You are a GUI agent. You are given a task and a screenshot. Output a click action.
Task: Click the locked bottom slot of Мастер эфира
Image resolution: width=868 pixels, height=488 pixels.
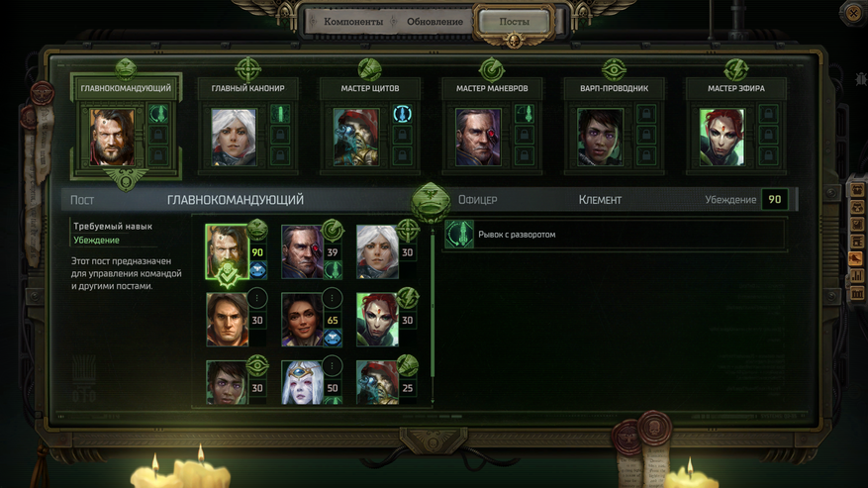coord(768,155)
